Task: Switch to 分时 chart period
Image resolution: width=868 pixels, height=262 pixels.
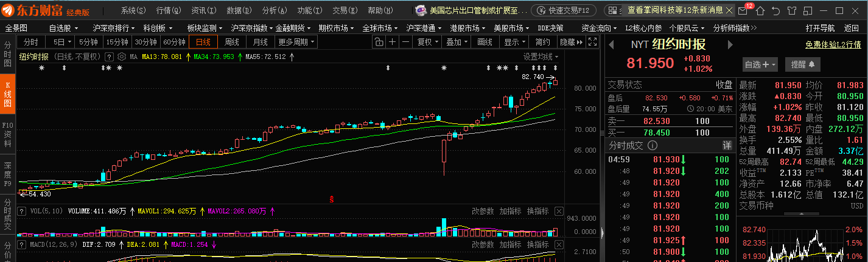Action: [x=30, y=42]
